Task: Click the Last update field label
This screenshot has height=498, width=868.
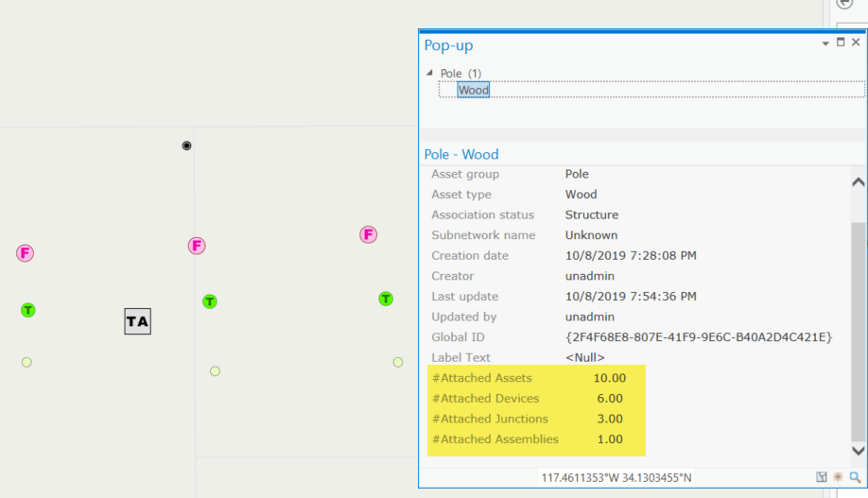Action: [464, 296]
